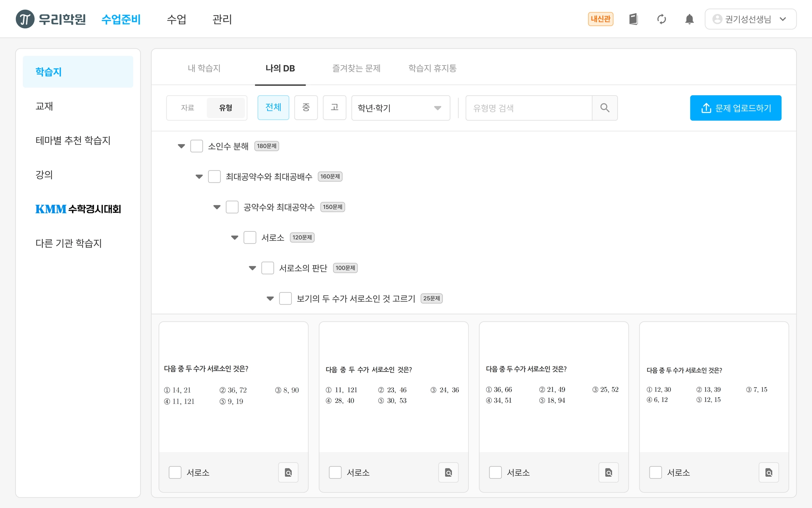Image resolution: width=812 pixels, height=508 pixels.
Task: Preview the second 서로소 problem card
Action: click(448, 472)
